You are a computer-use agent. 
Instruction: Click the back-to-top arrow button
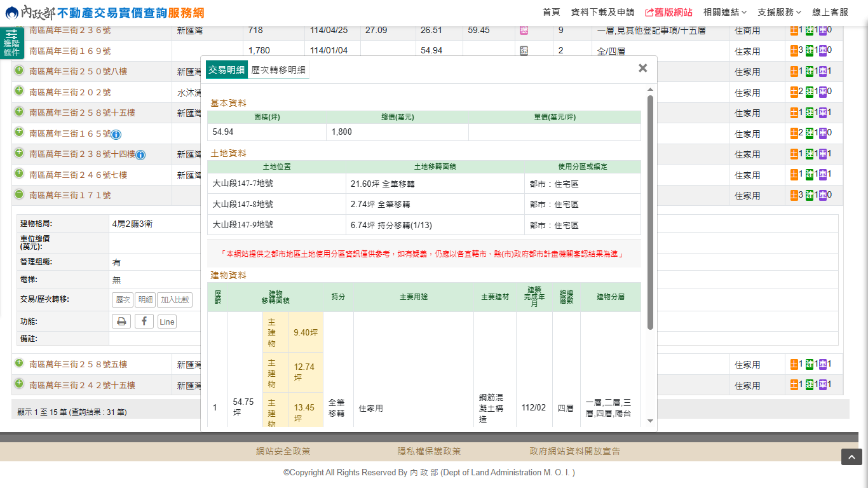(x=851, y=457)
